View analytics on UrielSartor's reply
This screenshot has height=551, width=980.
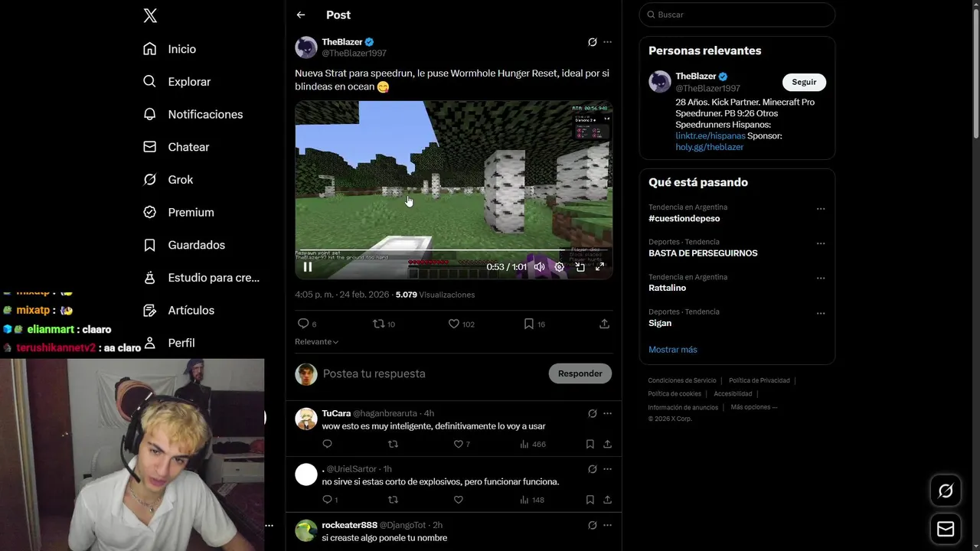coord(532,500)
